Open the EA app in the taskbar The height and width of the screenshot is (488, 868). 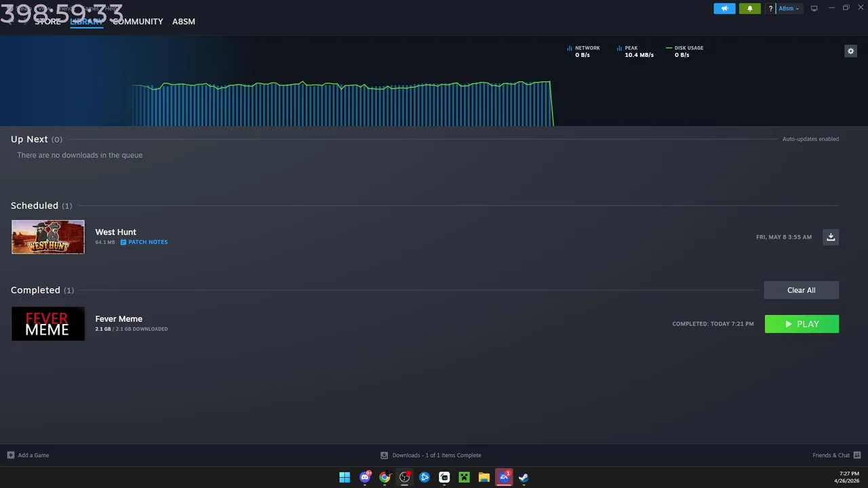(504, 477)
